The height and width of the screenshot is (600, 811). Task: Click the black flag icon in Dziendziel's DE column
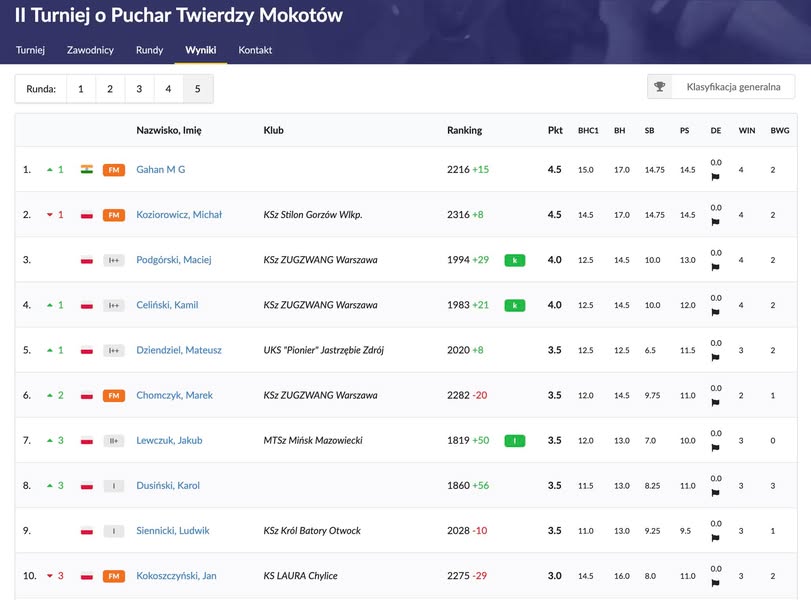715,357
